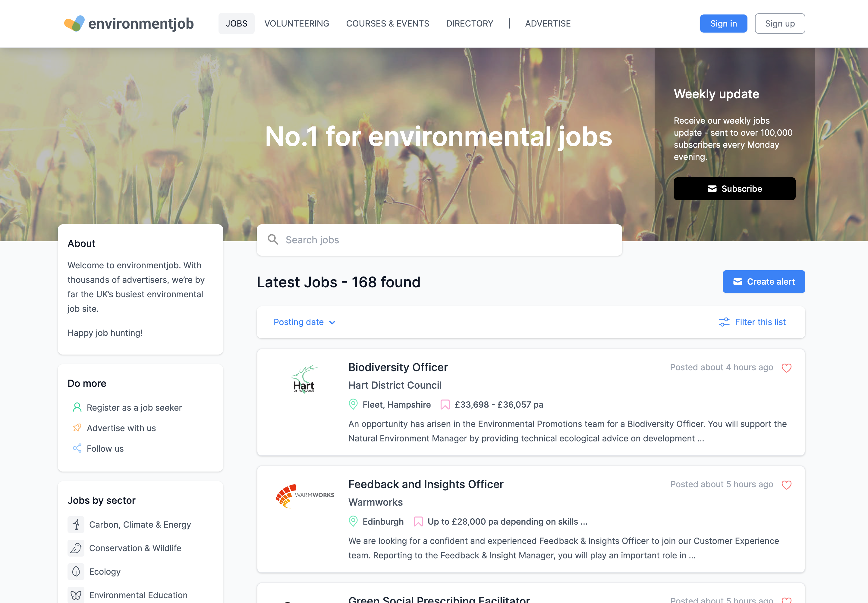Viewport: 868px width, 603px height.
Task: Open the Posting date sort dropdown
Action: coord(304,322)
